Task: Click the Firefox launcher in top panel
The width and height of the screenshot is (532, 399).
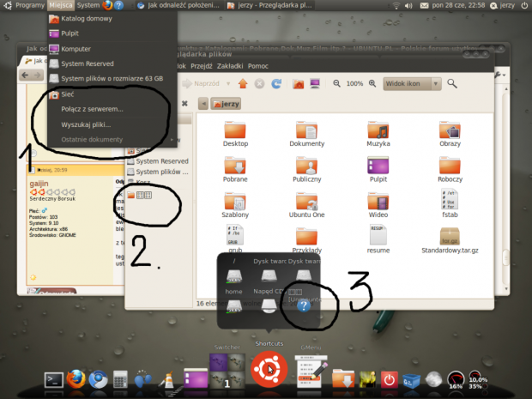Action: tap(107, 5)
